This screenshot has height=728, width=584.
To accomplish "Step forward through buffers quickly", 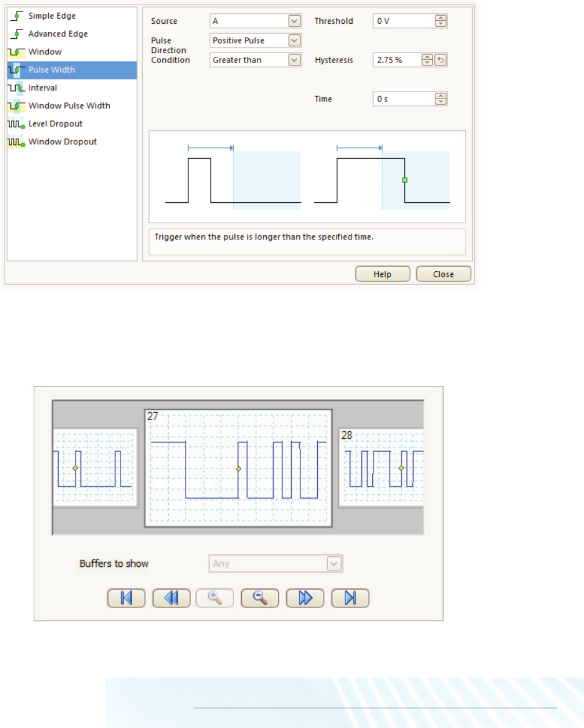I will point(305,598).
